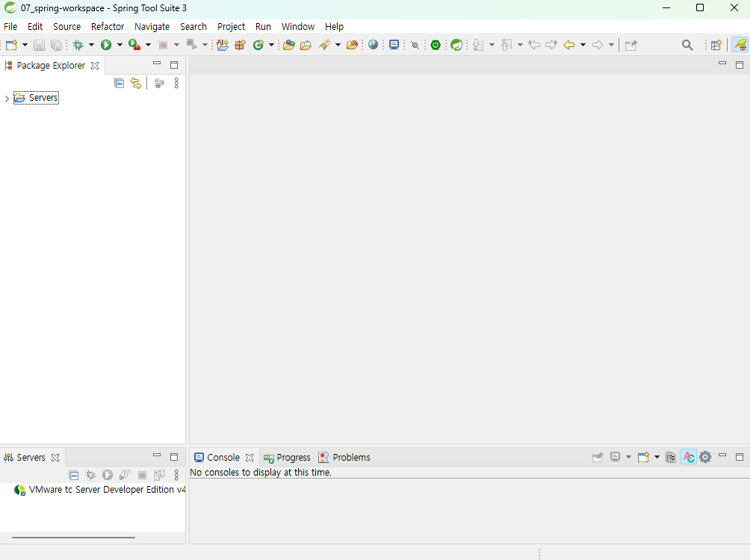Click the Console settings gear icon
This screenshot has width=750, height=560.
[x=705, y=457]
